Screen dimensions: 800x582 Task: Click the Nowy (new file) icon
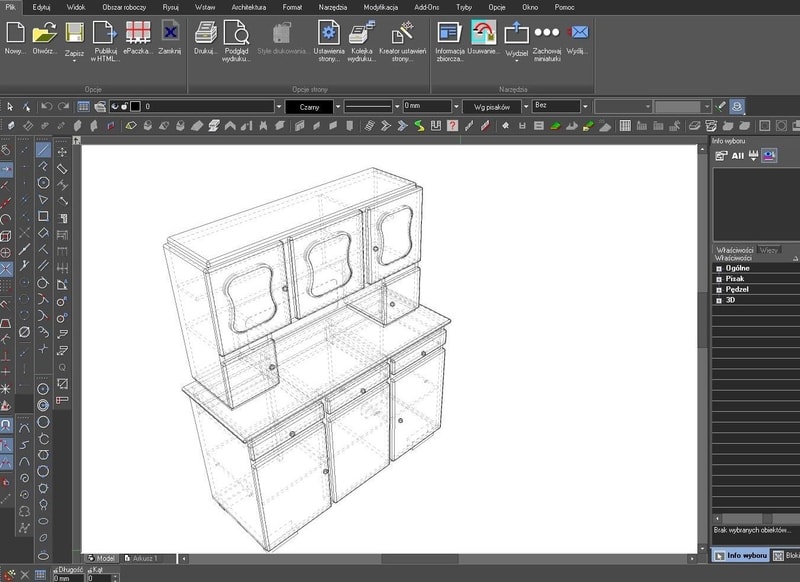[x=14, y=32]
